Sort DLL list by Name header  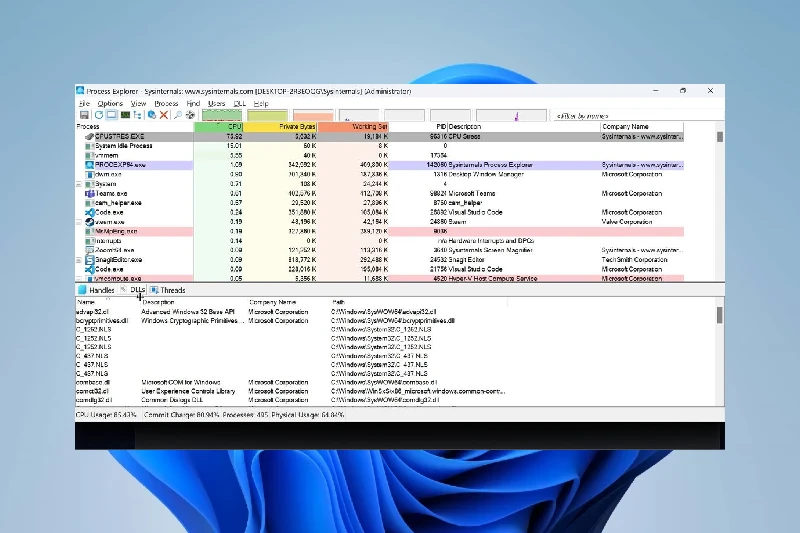click(107, 302)
